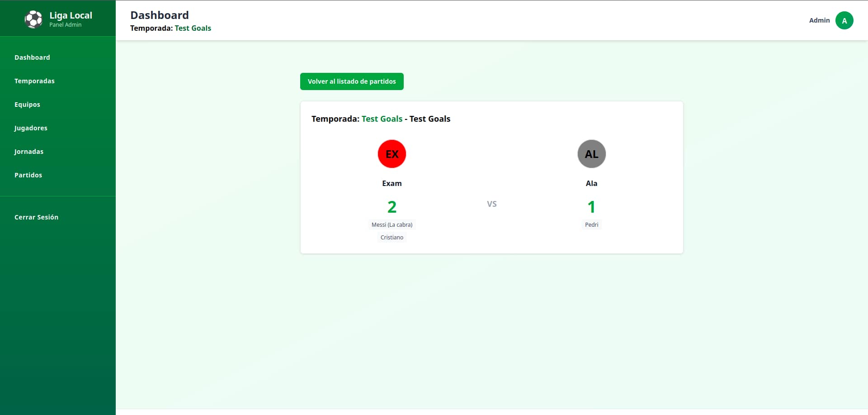Go to Dashboard in the sidebar

32,57
